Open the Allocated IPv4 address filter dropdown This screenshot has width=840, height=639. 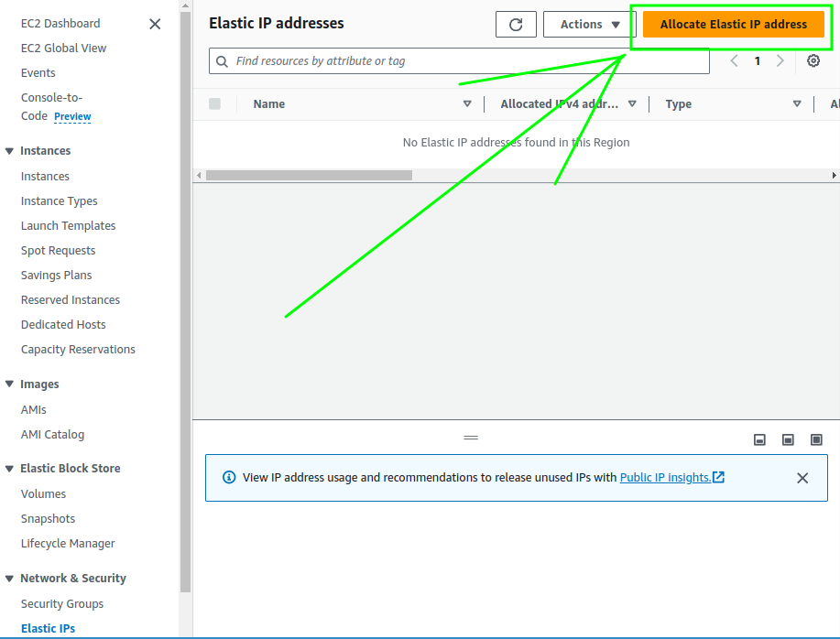(x=632, y=103)
